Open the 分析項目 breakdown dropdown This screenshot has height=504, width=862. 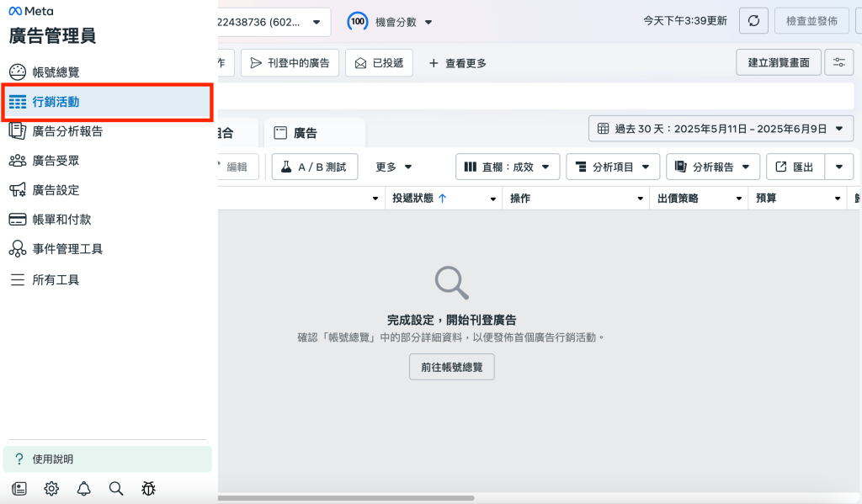(x=612, y=167)
